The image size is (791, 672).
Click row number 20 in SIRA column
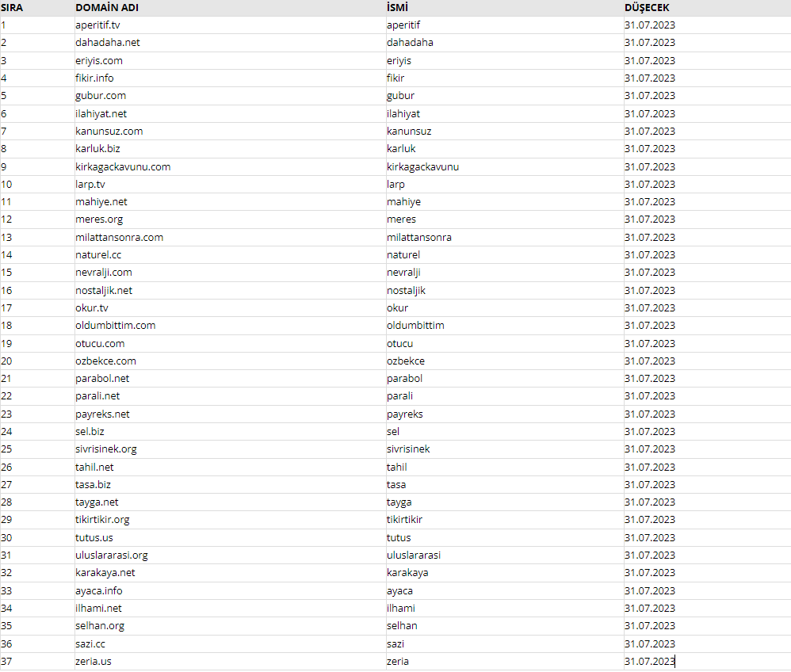click(x=6, y=361)
